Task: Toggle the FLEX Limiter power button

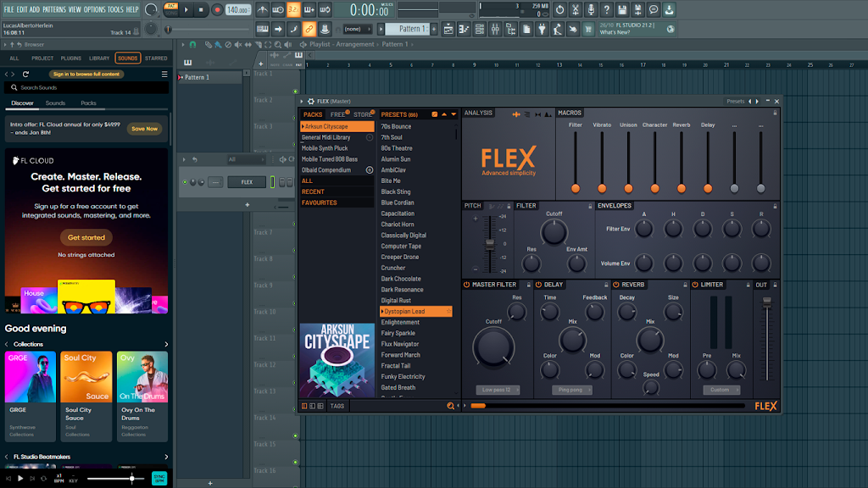Action: point(695,285)
